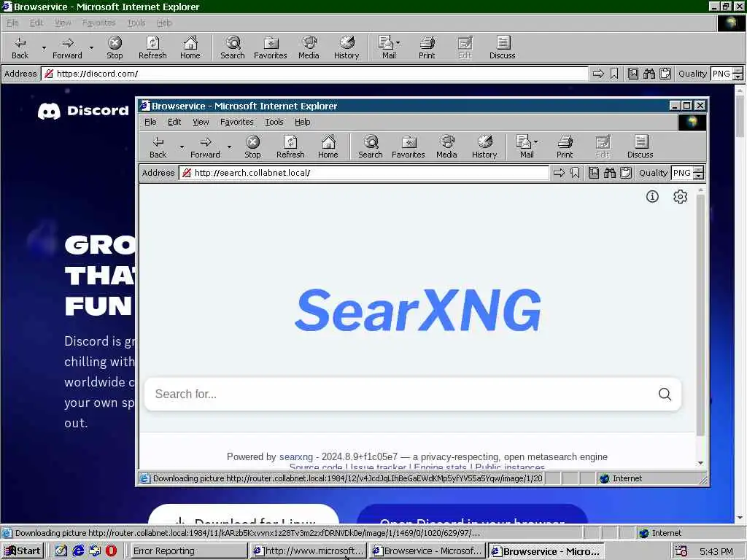The image size is (747, 560).
Task: Click Back in the front SearXNG window toolbar
Action: coord(158,147)
